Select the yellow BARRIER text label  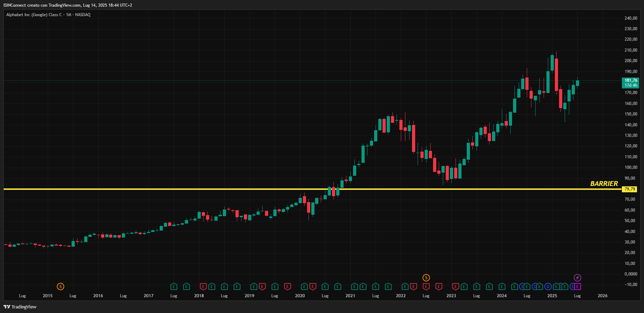(x=604, y=184)
